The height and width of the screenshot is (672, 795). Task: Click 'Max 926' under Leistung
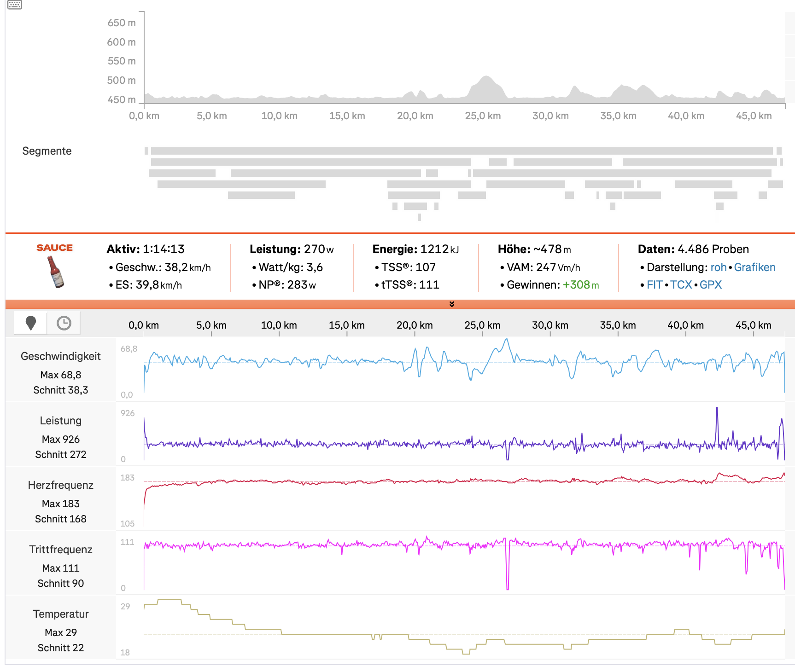(61, 439)
